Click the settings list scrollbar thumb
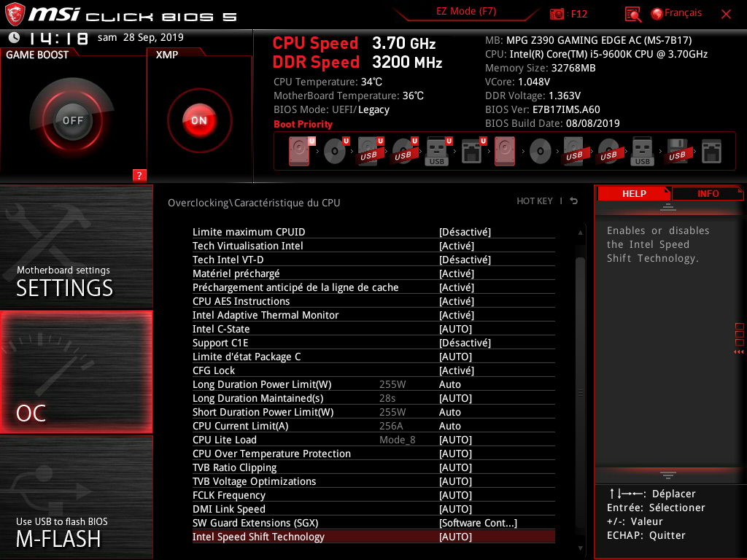Image resolution: width=747 pixels, height=560 pixels. (x=580, y=393)
